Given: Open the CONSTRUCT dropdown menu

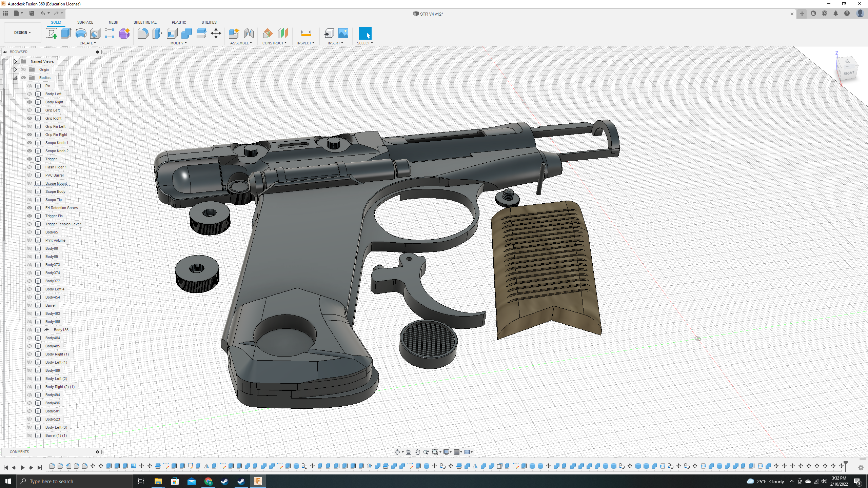Looking at the screenshot, I should (x=274, y=43).
